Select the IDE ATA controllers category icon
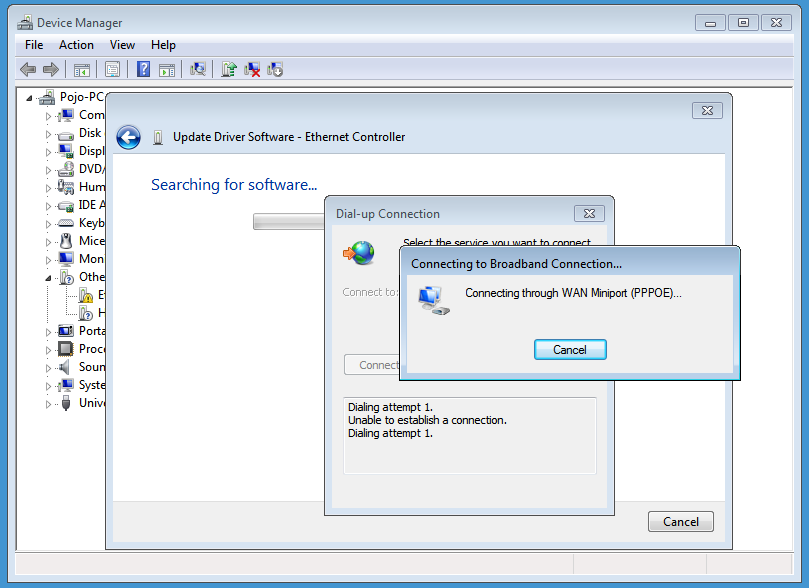 [66, 206]
